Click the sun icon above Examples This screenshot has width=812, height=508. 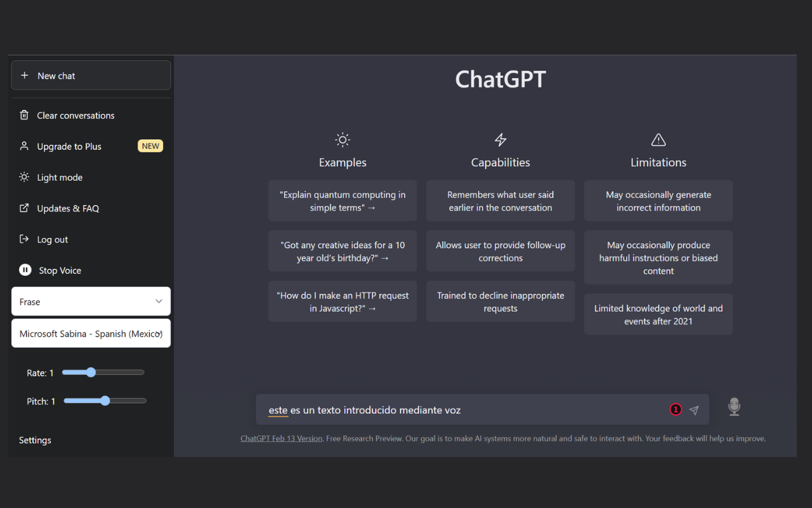click(x=343, y=140)
